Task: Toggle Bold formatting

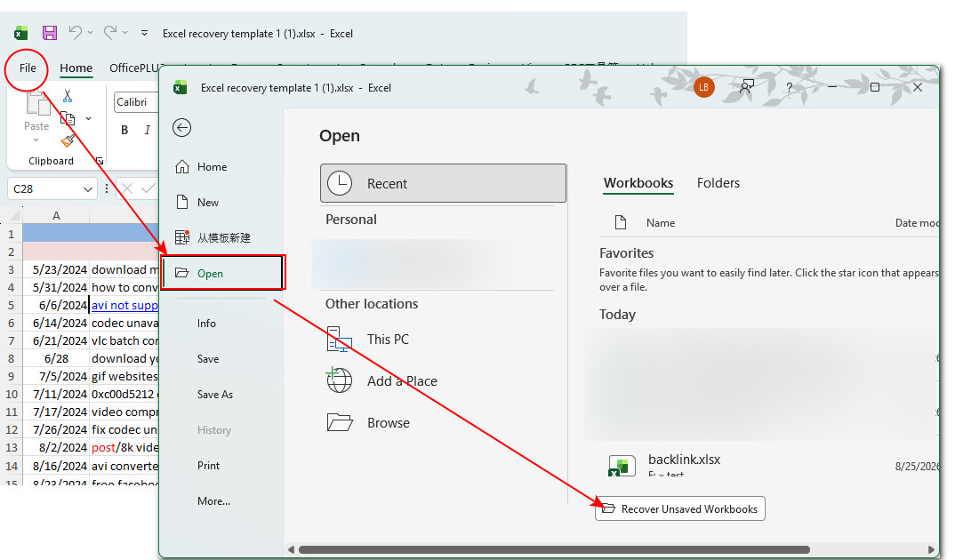Action: [x=124, y=130]
